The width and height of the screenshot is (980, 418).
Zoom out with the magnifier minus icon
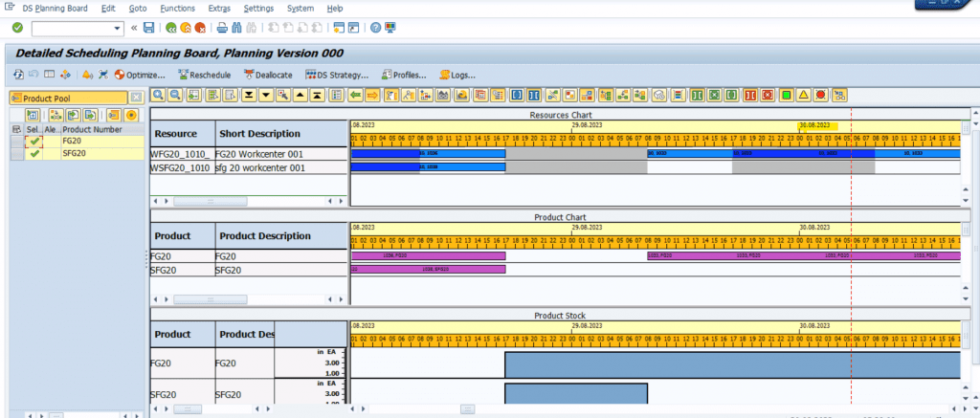(x=176, y=95)
